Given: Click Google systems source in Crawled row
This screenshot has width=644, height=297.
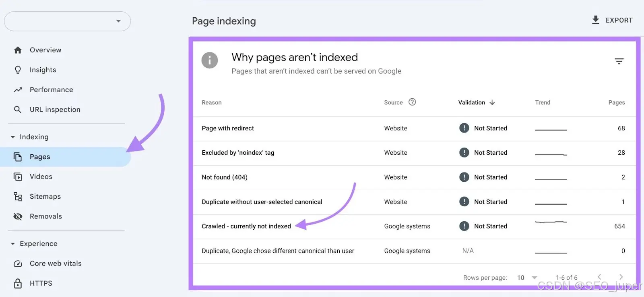Looking at the screenshot, I should point(407,226).
